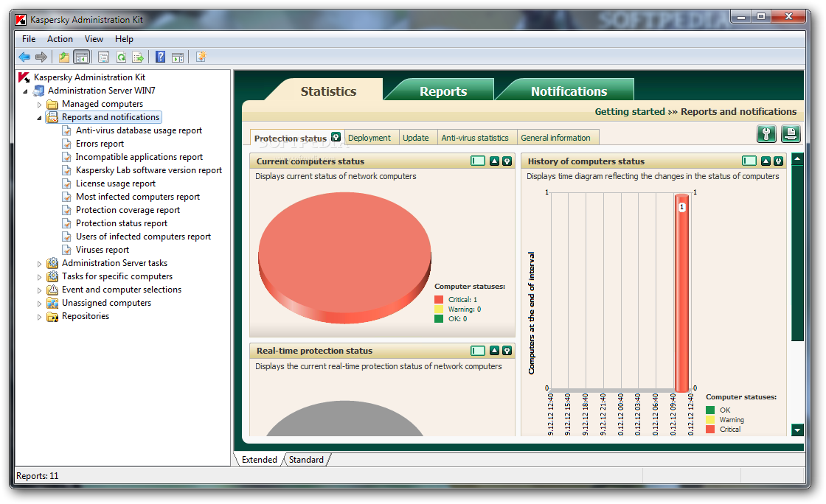Click the green OK: 0 legend swatch
Screen dimensions: 826x504
tap(439, 318)
